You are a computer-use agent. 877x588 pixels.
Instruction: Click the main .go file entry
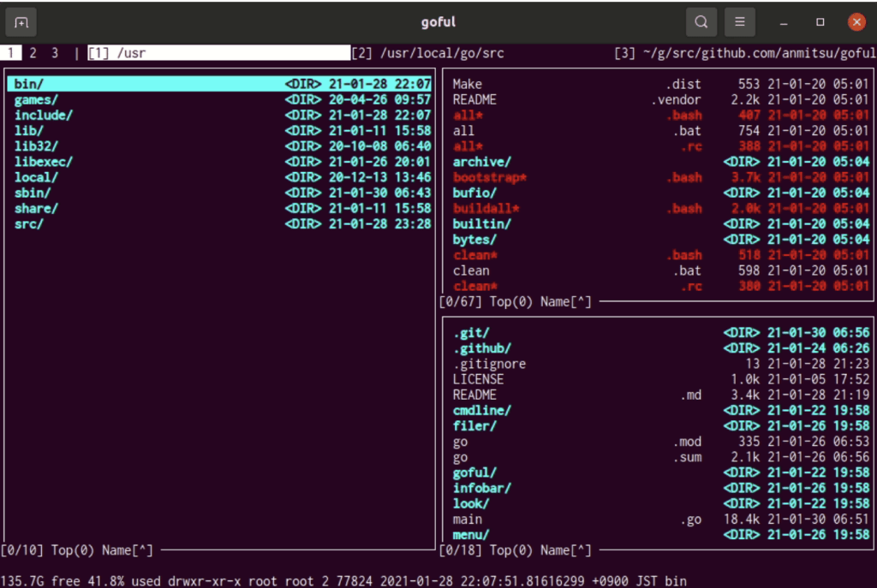coord(660,520)
